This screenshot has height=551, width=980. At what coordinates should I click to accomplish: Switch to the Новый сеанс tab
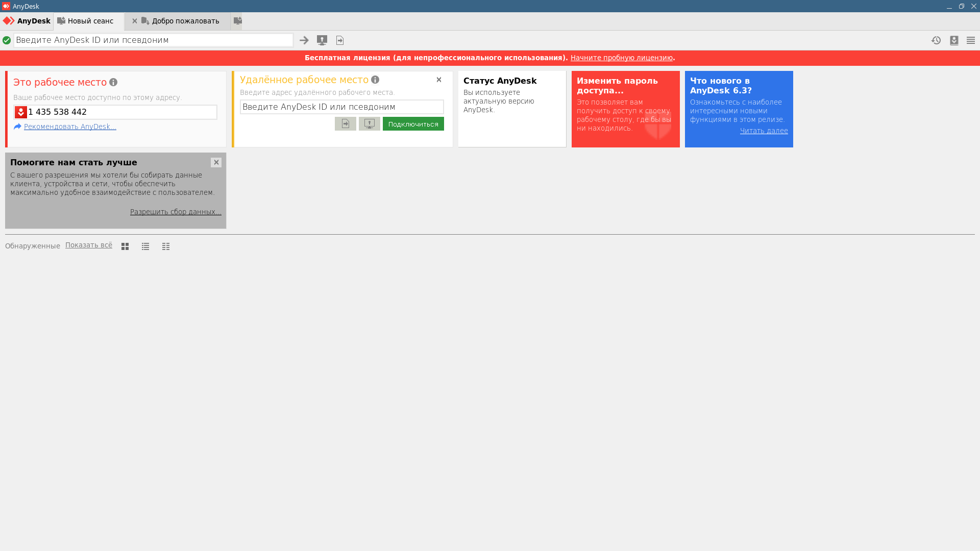point(89,21)
